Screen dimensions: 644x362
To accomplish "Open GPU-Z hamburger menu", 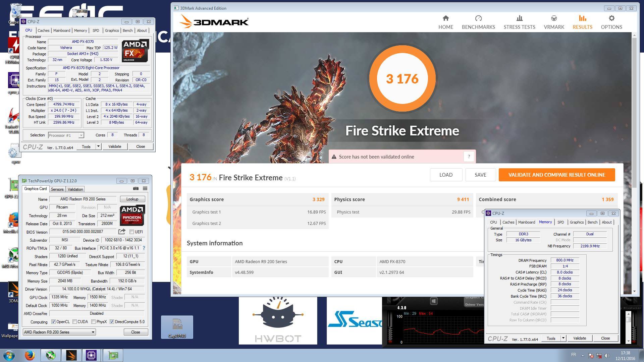I will [x=145, y=188].
